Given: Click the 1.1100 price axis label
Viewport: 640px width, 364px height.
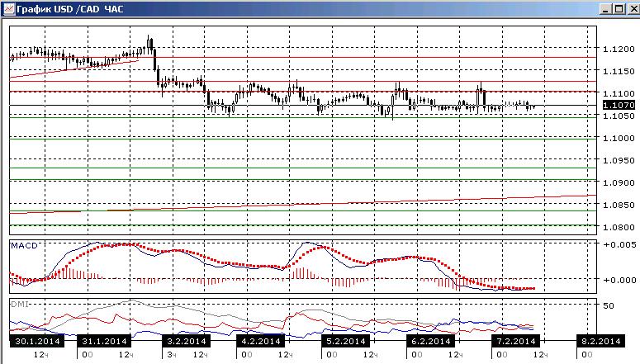Looking at the screenshot, I should point(619,93).
